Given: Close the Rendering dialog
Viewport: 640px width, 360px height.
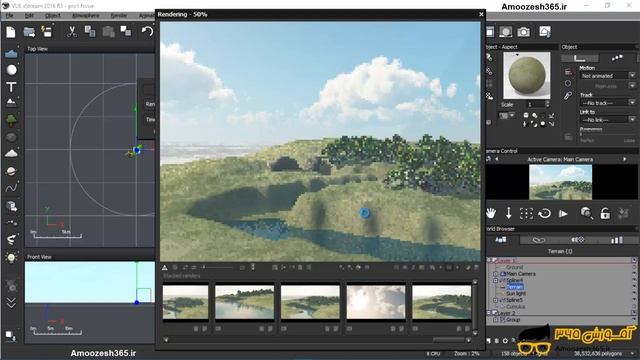Looking at the screenshot, I should click(481, 14).
